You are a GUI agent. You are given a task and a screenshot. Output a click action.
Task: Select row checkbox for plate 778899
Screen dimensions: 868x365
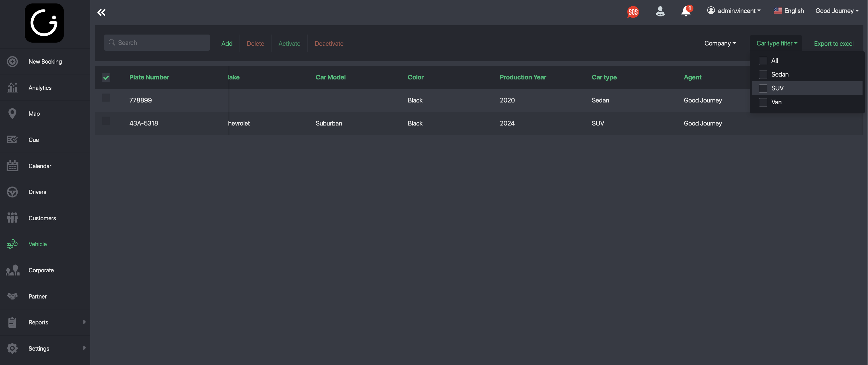click(x=106, y=98)
